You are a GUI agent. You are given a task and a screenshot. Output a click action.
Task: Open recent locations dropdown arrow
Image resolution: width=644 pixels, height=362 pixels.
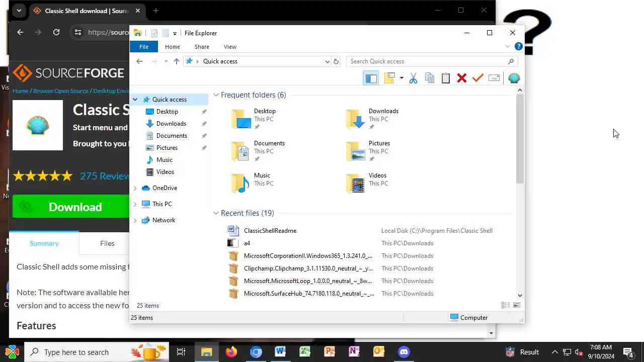click(x=166, y=61)
